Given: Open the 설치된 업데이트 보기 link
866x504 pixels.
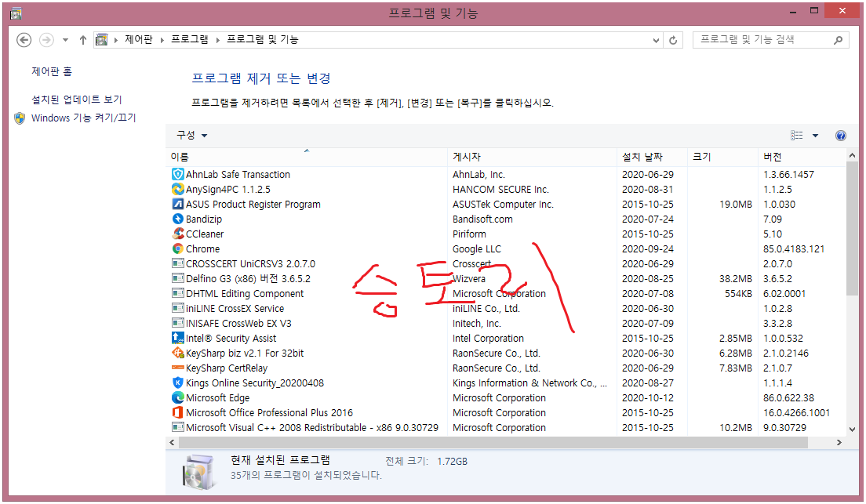Looking at the screenshot, I should click(76, 100).
